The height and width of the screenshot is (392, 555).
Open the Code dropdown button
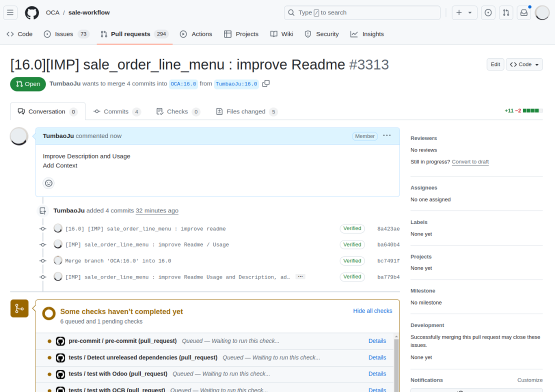pyautogui.click(x=524, y=64)
